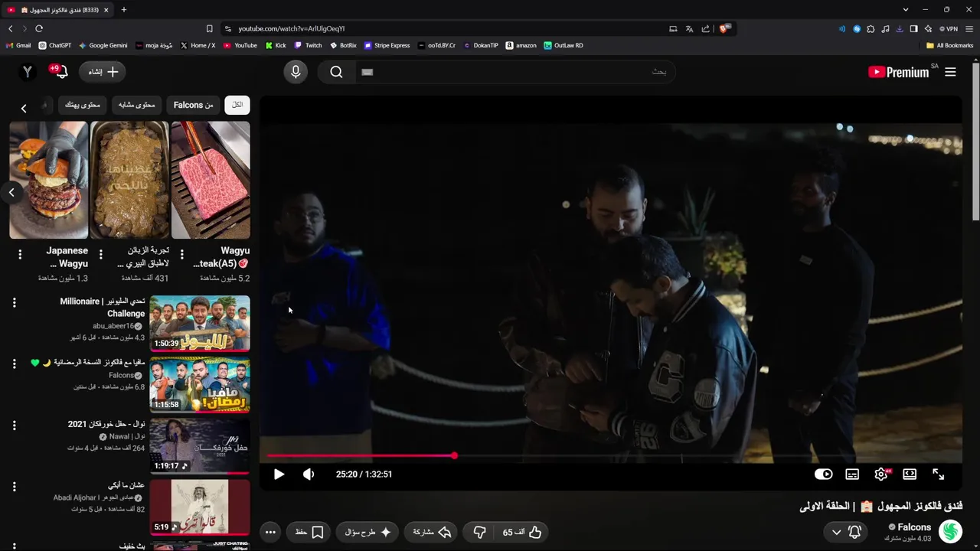The image size is (980, 551).
Task: Enter fullscreen with the player's fullscreen icon
Action: (x=939, y=474)
